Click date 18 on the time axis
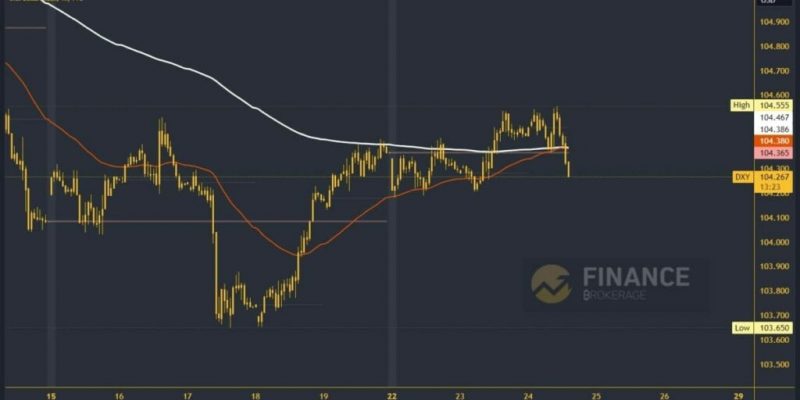The height and width of the screenshot is (400, 800). coord(256,395)
